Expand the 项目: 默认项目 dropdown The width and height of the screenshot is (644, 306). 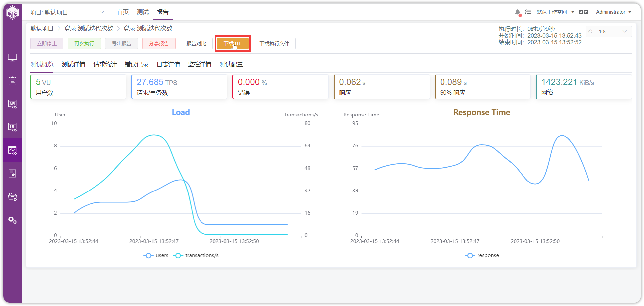67,12
